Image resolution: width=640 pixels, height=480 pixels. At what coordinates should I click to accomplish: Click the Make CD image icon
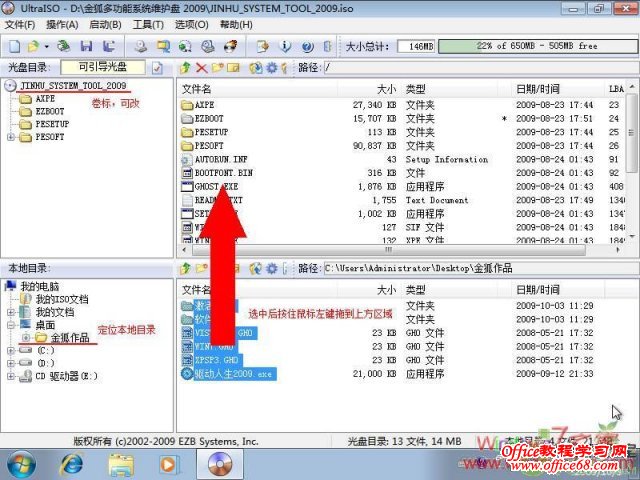click(x=141, y=46)
